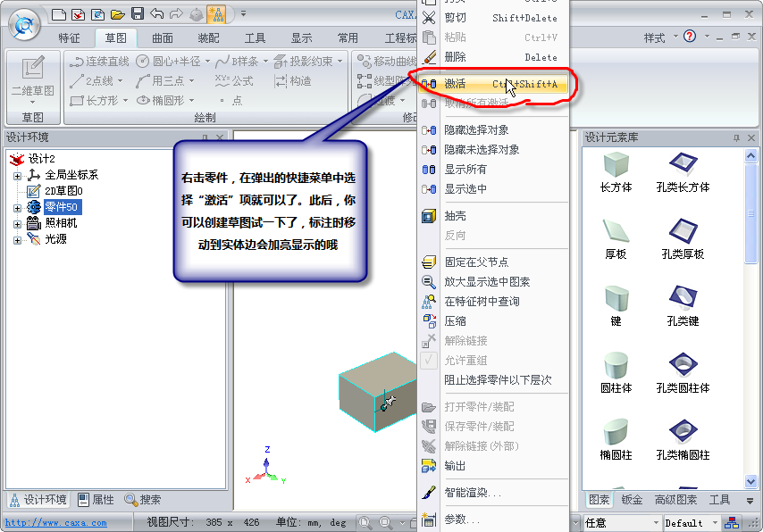Pick the 孔类长方体 element from the library
Viewport: 763px width, 532px height.
(683, 172)
